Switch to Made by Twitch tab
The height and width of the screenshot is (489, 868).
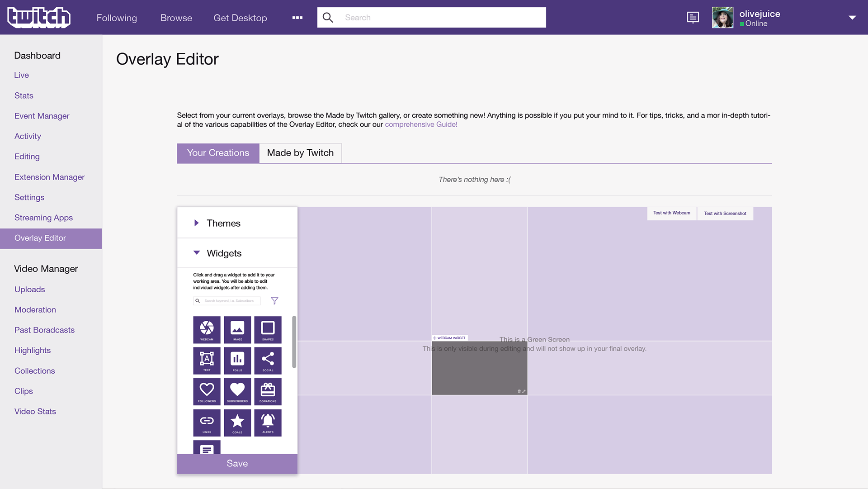(x=300, y=153)
